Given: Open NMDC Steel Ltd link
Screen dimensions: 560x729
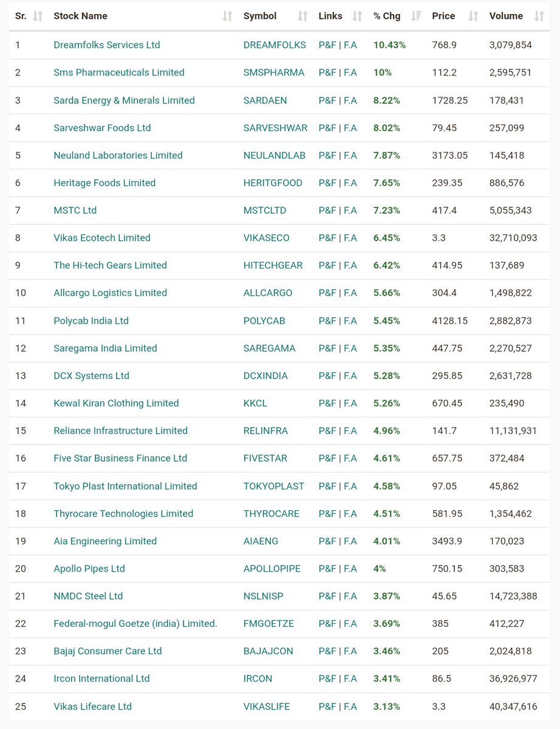Looking at the screenshot, I should pyautogui.click(x=88, y=596).
